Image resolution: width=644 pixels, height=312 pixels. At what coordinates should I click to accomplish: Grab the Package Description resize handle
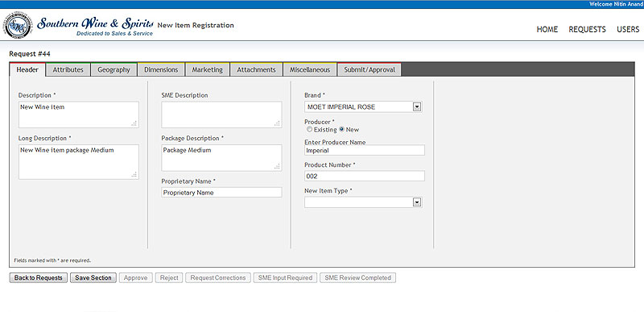pos(277,167)
